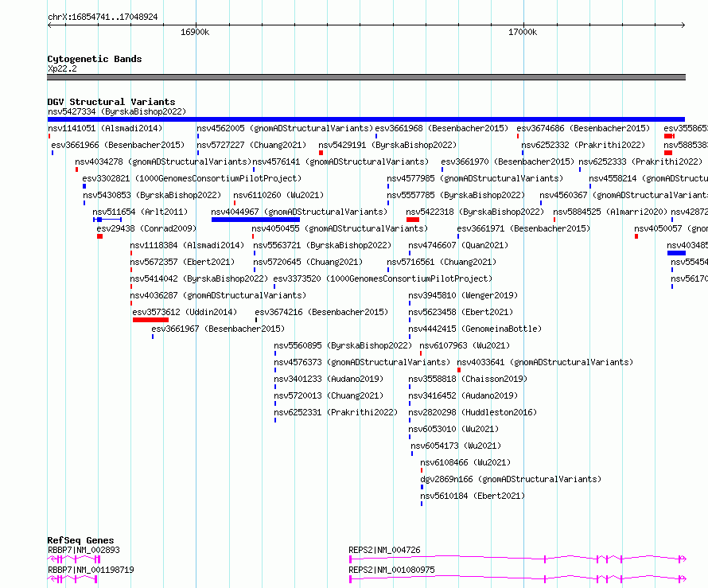The height and width of the screenshot is (588, 708).
Task: Open nsv5884525 (Almarri2020) variant
Action: tap(610, 212)
